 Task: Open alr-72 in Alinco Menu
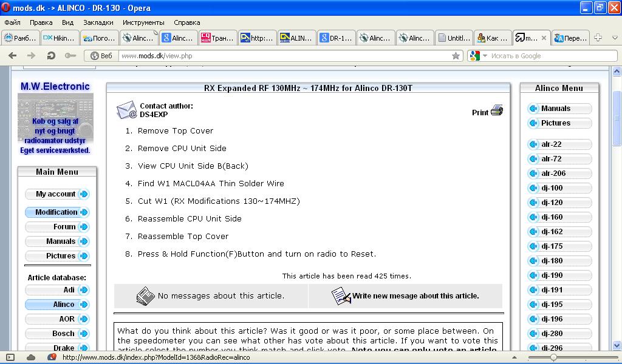click(x=559, y=159)
